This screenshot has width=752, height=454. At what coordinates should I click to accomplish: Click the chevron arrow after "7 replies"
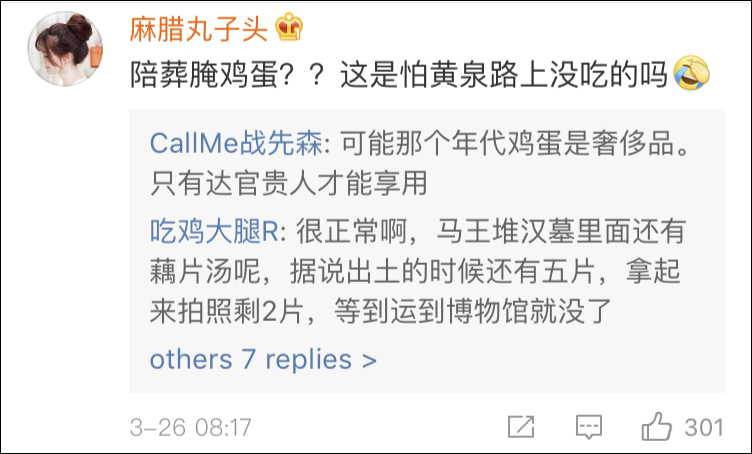369,360
